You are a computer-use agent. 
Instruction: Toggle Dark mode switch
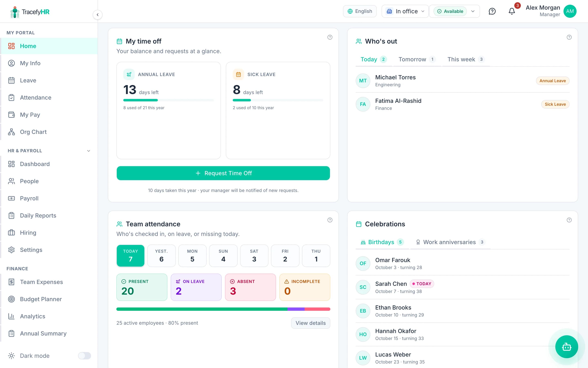click(84, 356)
